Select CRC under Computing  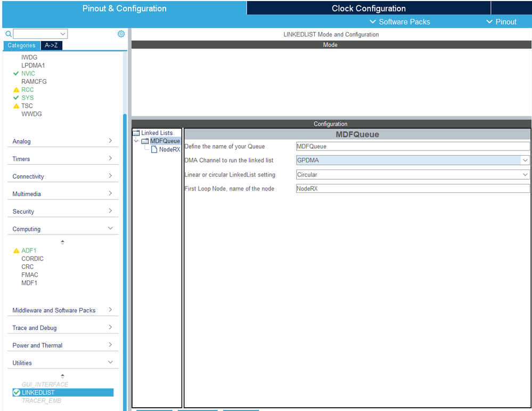pyautogui.click(x=28, y=267)
